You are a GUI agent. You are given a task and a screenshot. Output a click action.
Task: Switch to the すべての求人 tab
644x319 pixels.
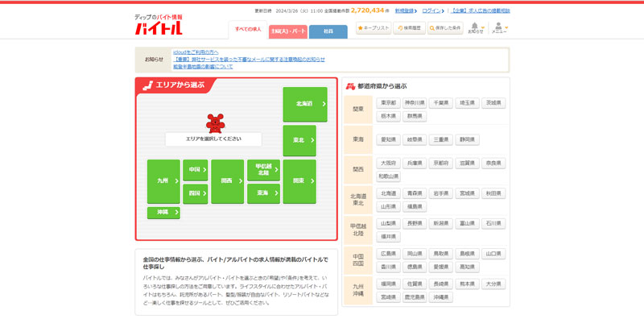tap(248, 30)
